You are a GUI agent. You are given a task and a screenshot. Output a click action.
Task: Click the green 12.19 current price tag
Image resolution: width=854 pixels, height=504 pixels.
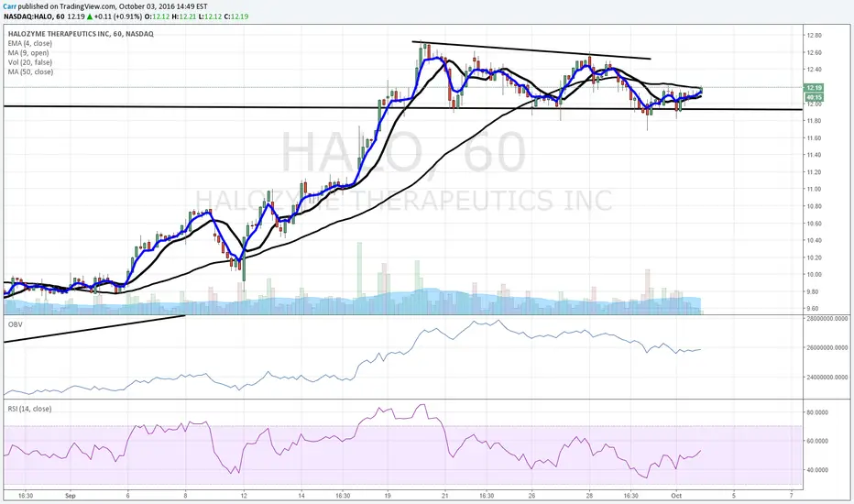(x=814, y=88)
